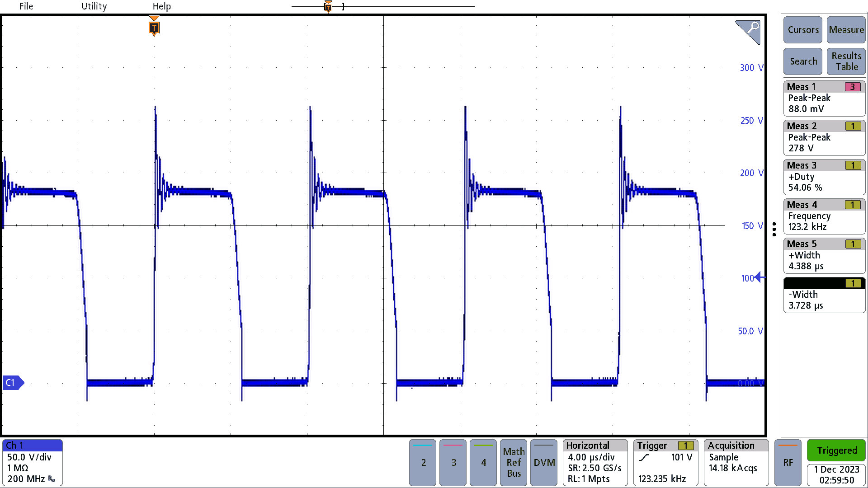Turn on channel 4

coord(484,463)
